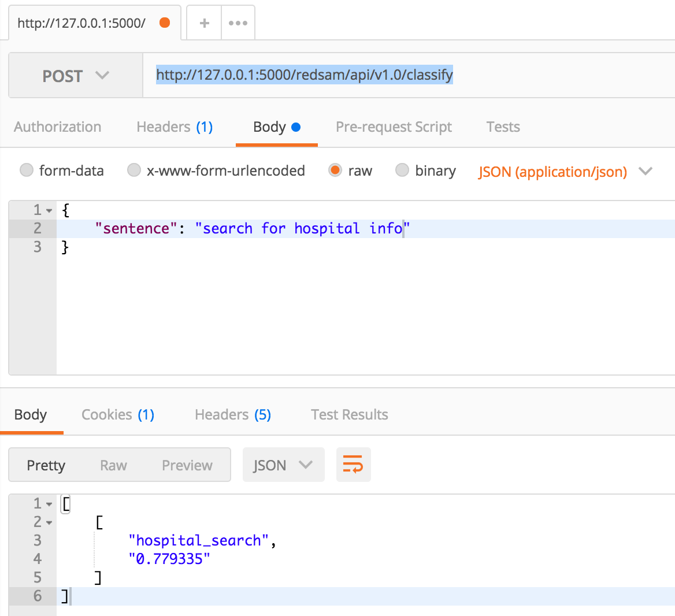Open the POST method dropdown
Image resolution: width=675 pixels, height=616 pixels.
point(75,75)
